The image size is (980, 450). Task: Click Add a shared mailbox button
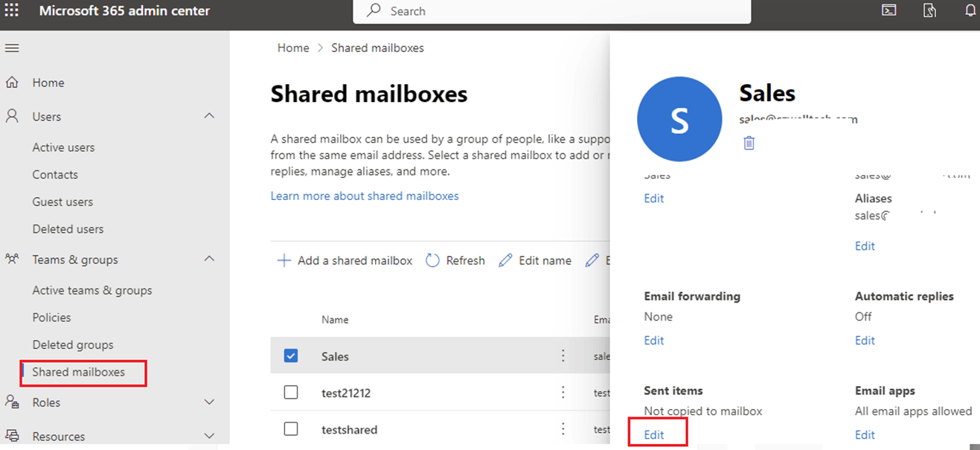click(345, 260)
